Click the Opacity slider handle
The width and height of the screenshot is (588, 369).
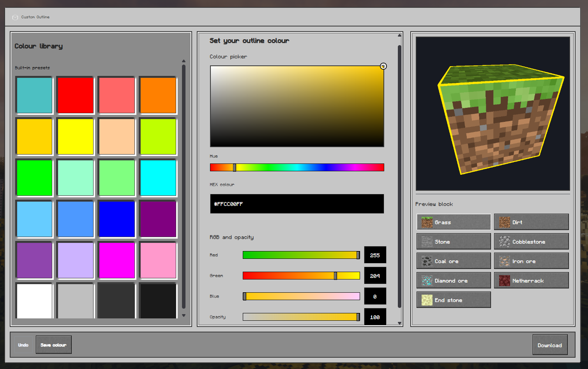pos(358,317)
